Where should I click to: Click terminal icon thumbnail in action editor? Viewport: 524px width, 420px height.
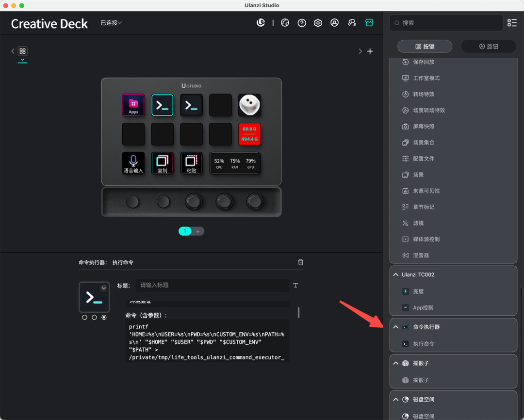tap(94, 297)
